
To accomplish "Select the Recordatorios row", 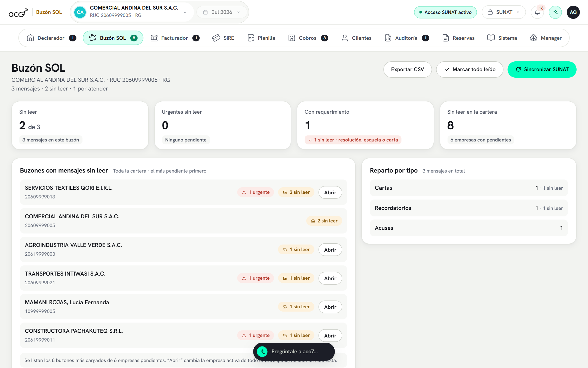I will 469,208.
